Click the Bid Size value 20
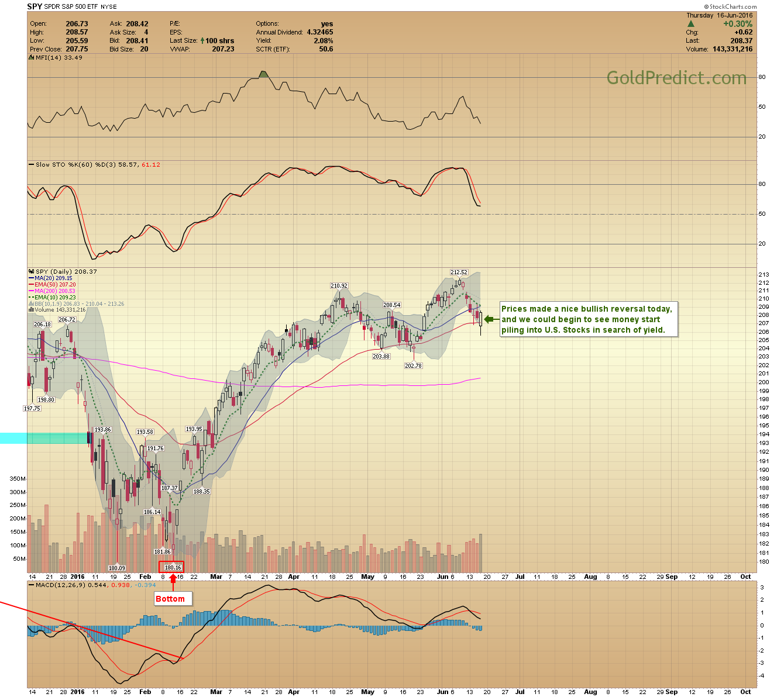 [x=144, y=49]
